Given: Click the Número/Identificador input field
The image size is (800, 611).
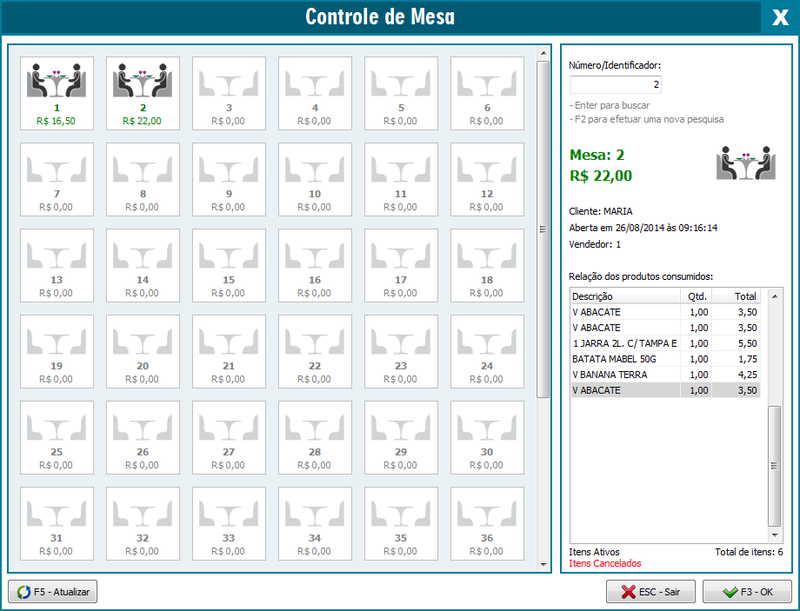Looking at the screenshot, I should point(615,85).
